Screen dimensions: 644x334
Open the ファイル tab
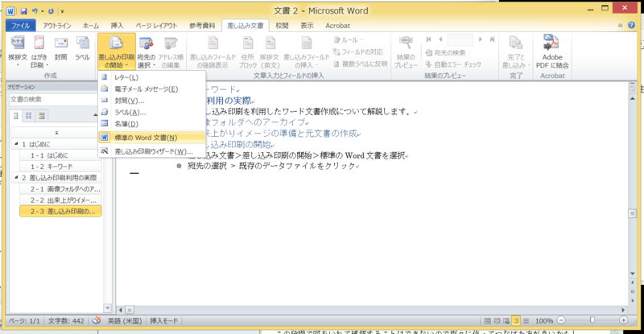click(x=21, y=26)
